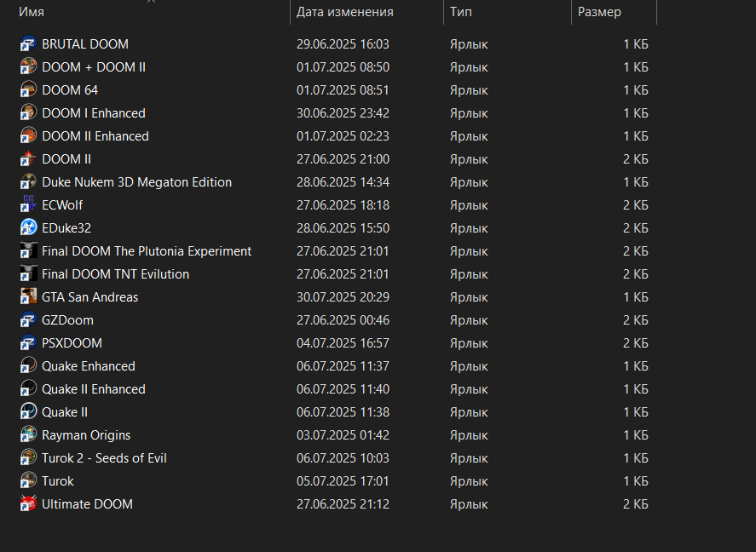Select the DOOM 64 shortcut icon
The height and width of the screenshot is (552, 756).
tap(28, 90)
